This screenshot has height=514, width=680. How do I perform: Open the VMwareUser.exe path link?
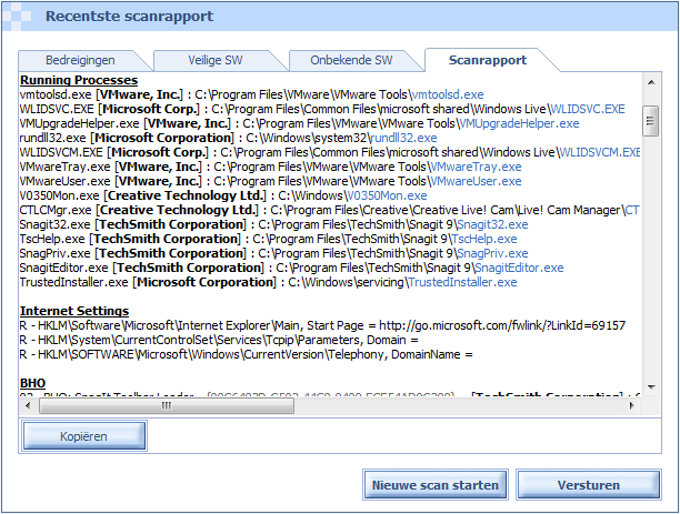[x=476, y=181]
